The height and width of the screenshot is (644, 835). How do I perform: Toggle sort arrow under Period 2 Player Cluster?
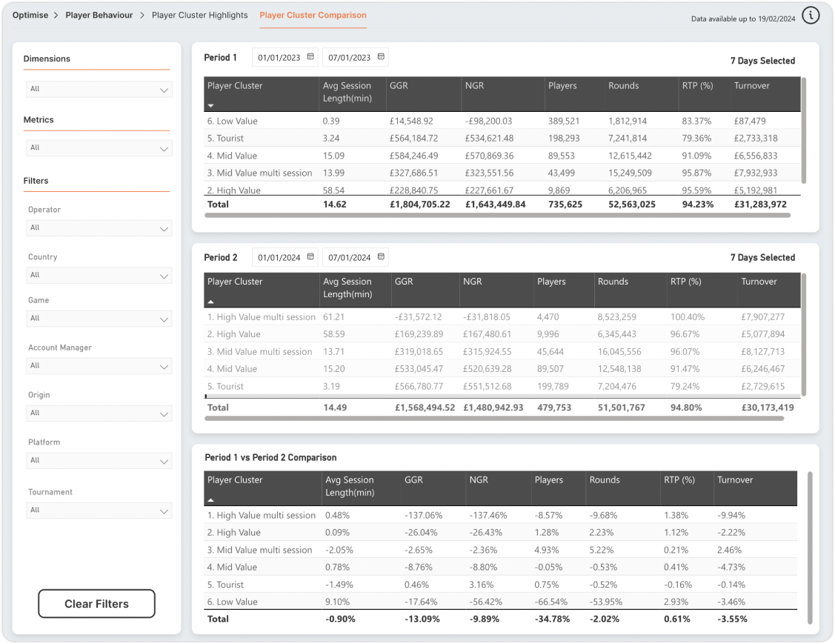[211, 302]
